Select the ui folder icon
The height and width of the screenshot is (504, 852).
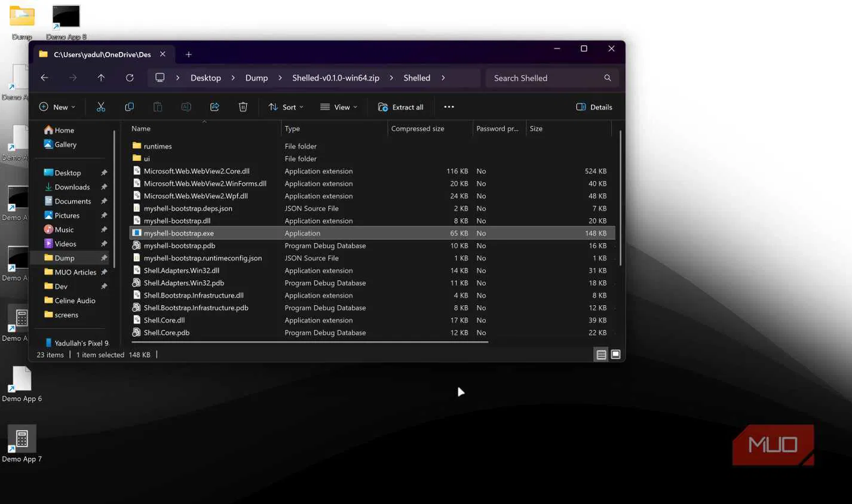click(x=137, y=158)
